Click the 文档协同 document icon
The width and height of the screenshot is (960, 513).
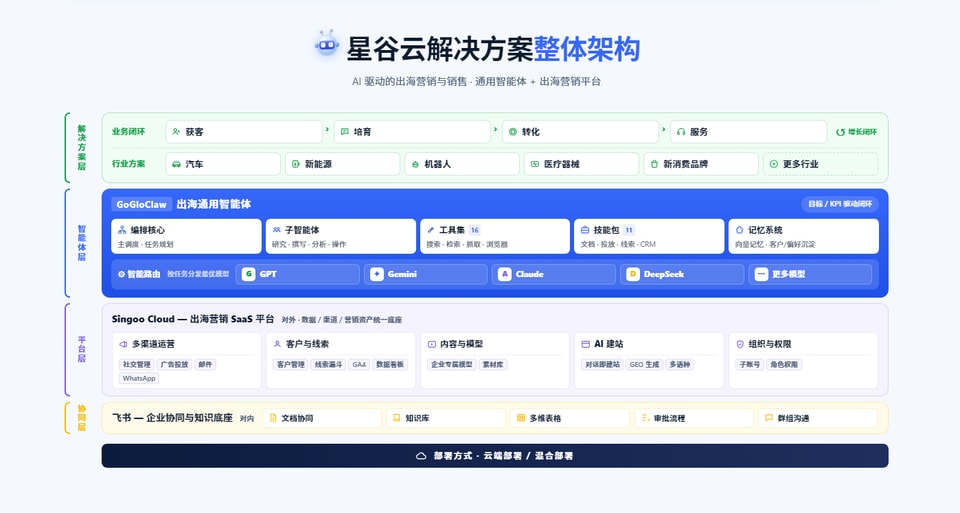273,418
